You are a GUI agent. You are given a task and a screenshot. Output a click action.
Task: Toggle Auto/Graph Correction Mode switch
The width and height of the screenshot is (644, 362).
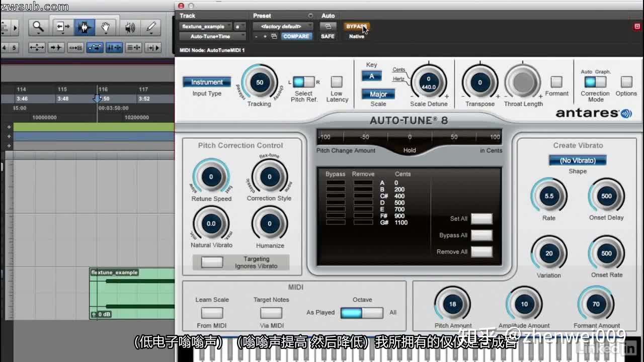click(595, 82)
